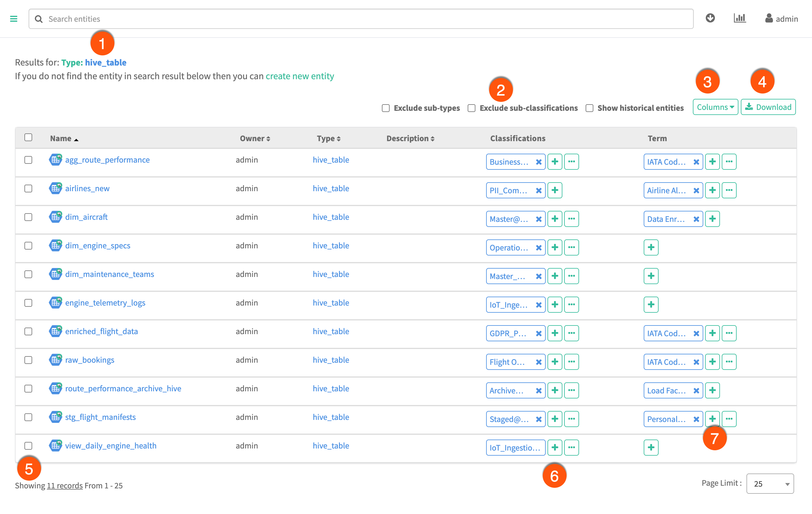
Task: Remove Business classification from agg_route_performance
Action: point(539,162)
